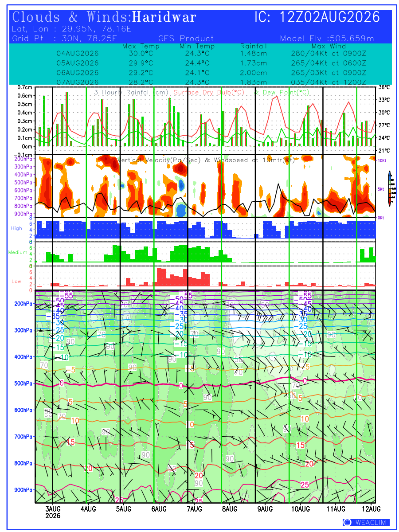The height and width of the screenshot is (532, 399).
Task: Click the WEACLIM logo icon
Action: [x=348, y=523]
